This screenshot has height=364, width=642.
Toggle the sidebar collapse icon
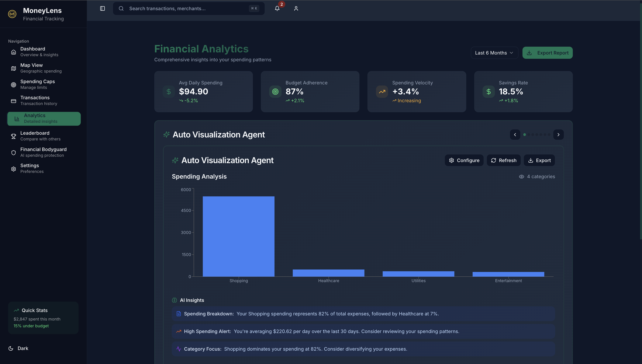102,8
